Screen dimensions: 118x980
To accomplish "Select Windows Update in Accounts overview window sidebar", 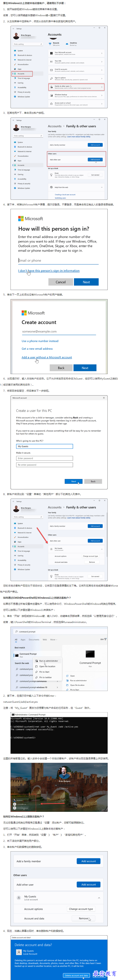I will [23, 97].
